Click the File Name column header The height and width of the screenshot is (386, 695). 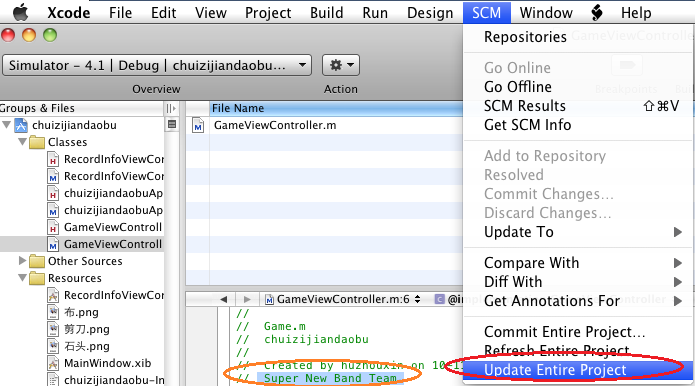(x=336, y=108)
